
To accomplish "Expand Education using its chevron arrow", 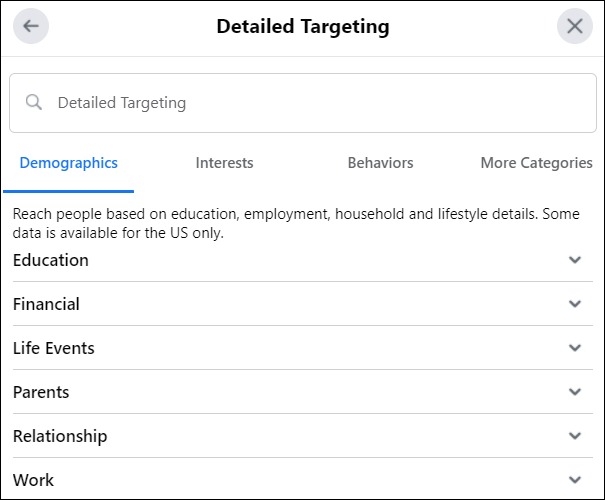I will 574,260.
